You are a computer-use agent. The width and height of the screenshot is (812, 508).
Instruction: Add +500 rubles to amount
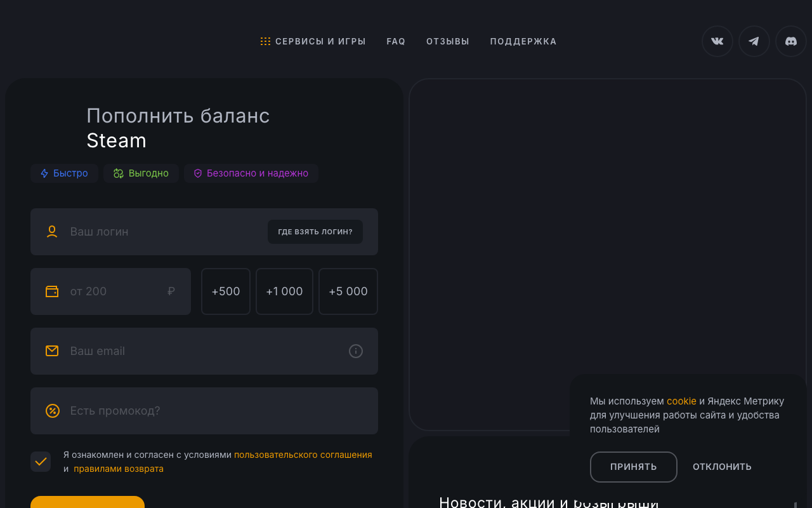(x=226, y=291)
